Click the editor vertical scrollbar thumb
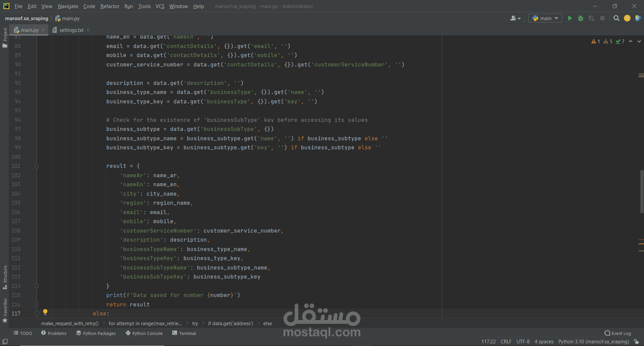 point(642,191)
